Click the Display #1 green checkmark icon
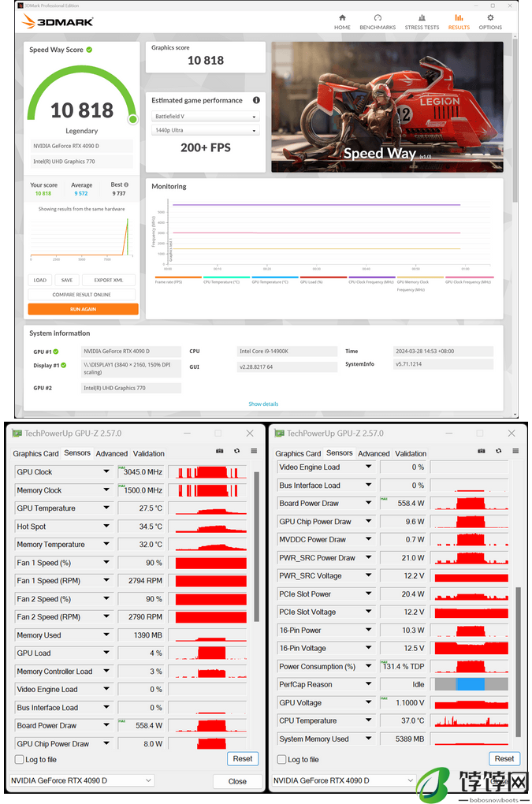This screenshot has width=532, height=804. tap(64, 366)
